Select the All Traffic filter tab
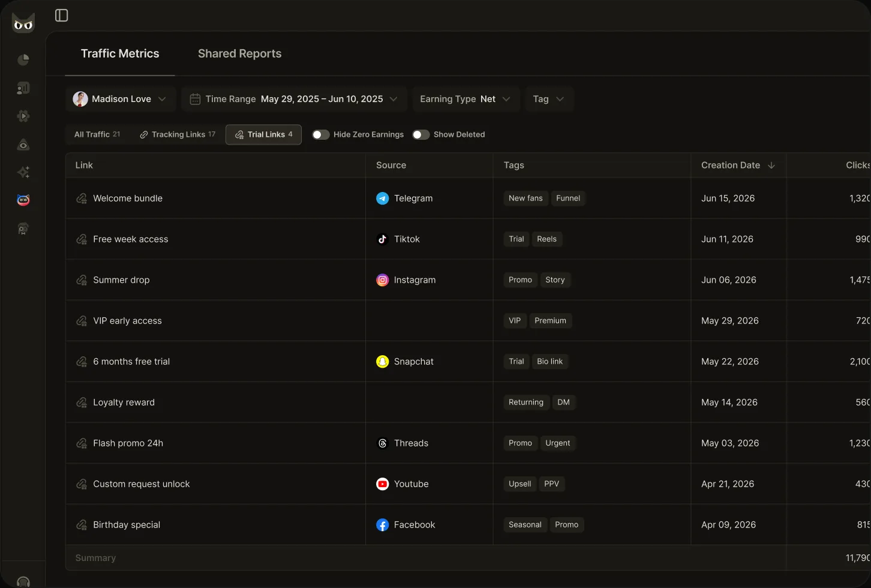Viewport: 871px width, 588px height. [97, 134]
